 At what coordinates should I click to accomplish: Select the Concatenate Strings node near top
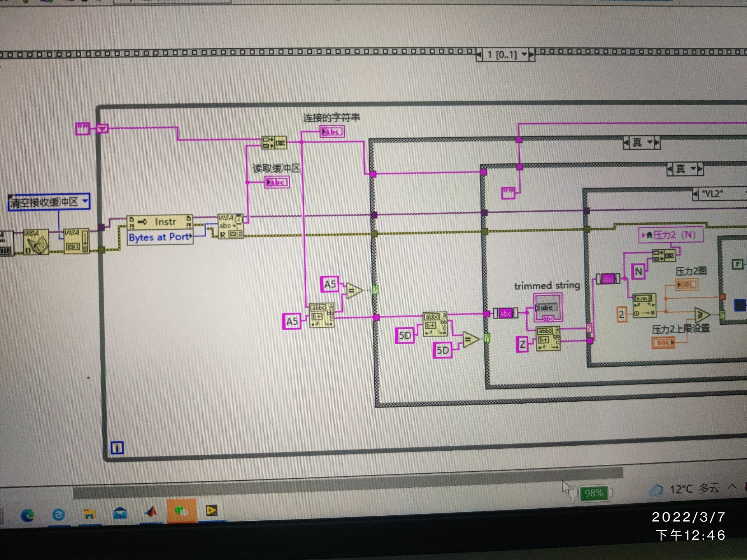[274, 143]
